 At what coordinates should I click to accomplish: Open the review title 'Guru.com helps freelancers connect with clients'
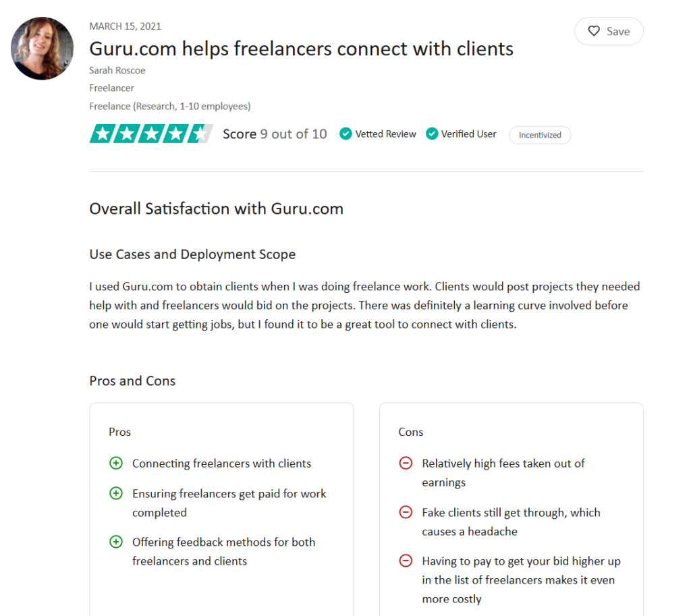point(301,49)
